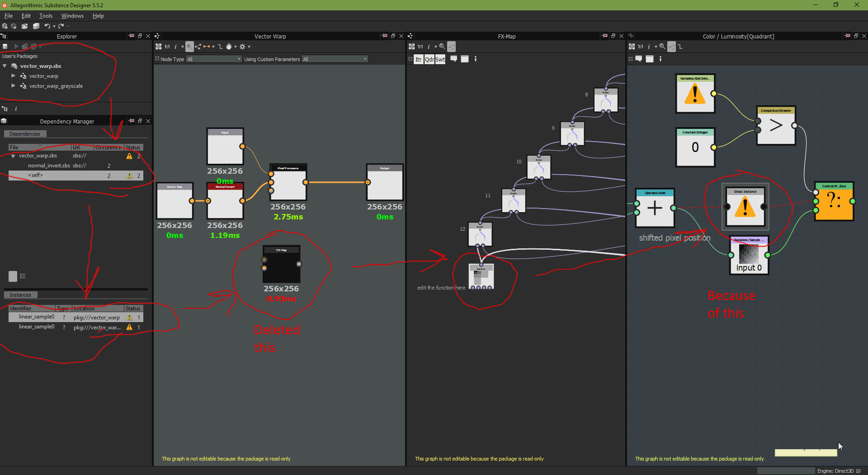
Task: Select normal_invert.sbs dependency row
Action: pos(76,166)
